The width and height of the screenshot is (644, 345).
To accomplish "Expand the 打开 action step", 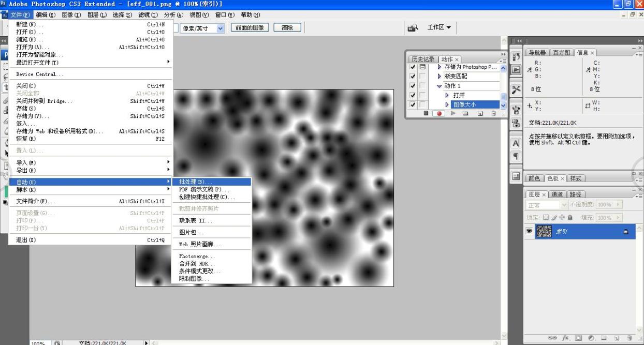I will [x=448, y=95].
